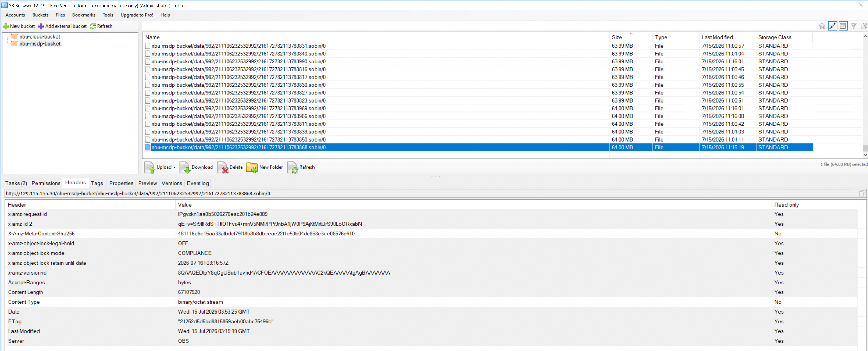Toggle the pencil edit-path icon

coord(832,26)
